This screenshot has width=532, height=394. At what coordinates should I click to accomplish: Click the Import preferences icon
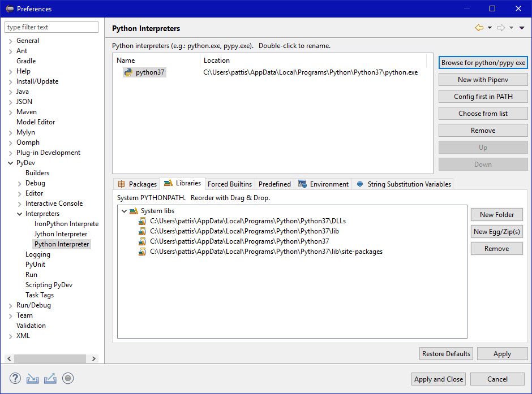32,378
